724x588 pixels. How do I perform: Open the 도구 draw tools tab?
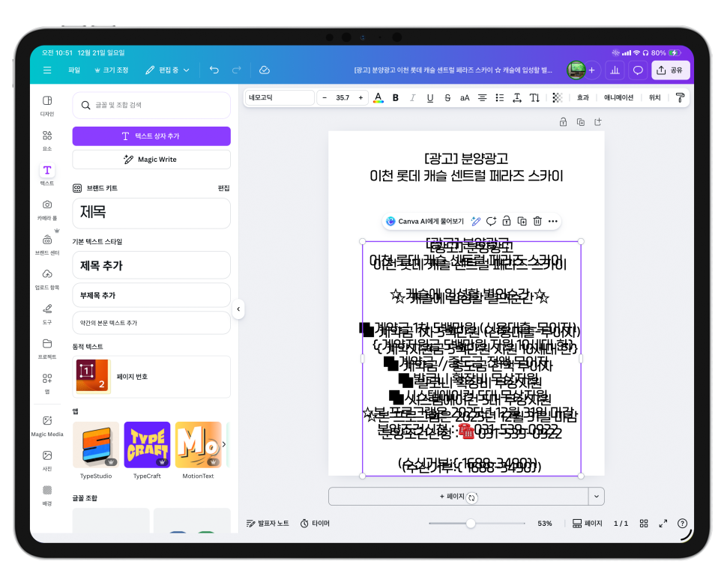pyautogui.click(x=47, y=314)
